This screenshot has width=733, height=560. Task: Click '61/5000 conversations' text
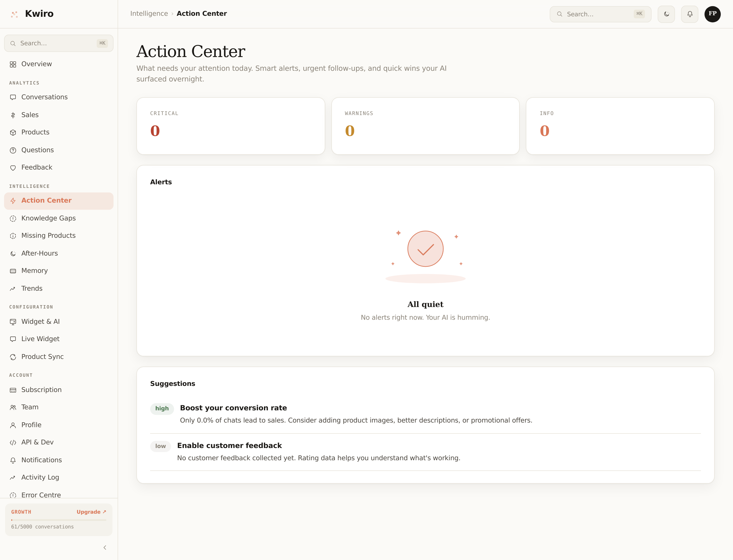[42, 527]
